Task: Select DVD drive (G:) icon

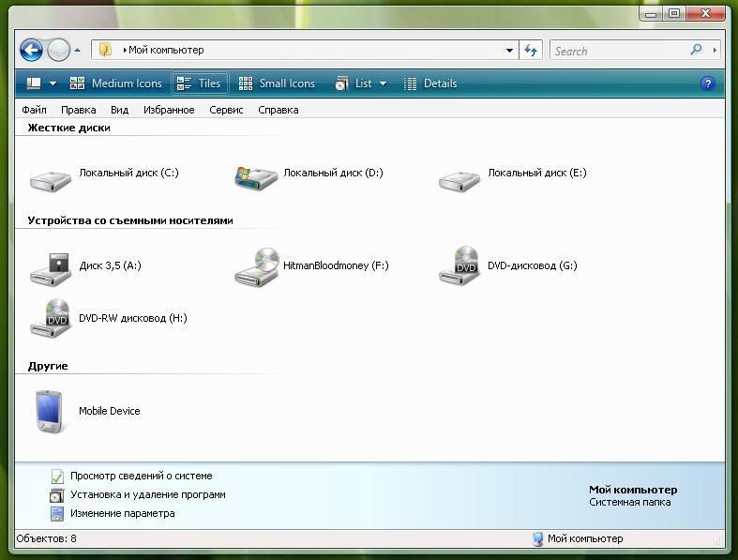Action: pos(459,266)
